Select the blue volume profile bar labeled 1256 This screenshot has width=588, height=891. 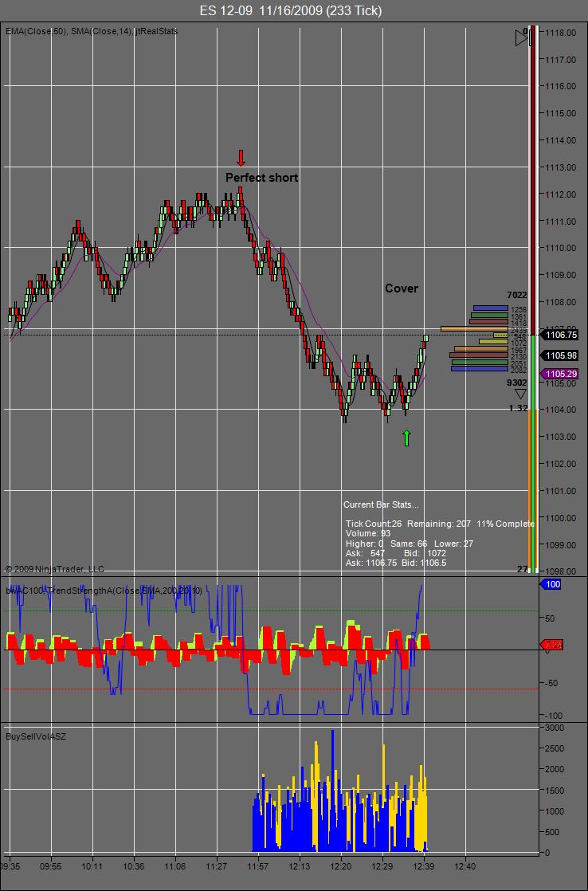pyautogui.click(x=490, y=308)
